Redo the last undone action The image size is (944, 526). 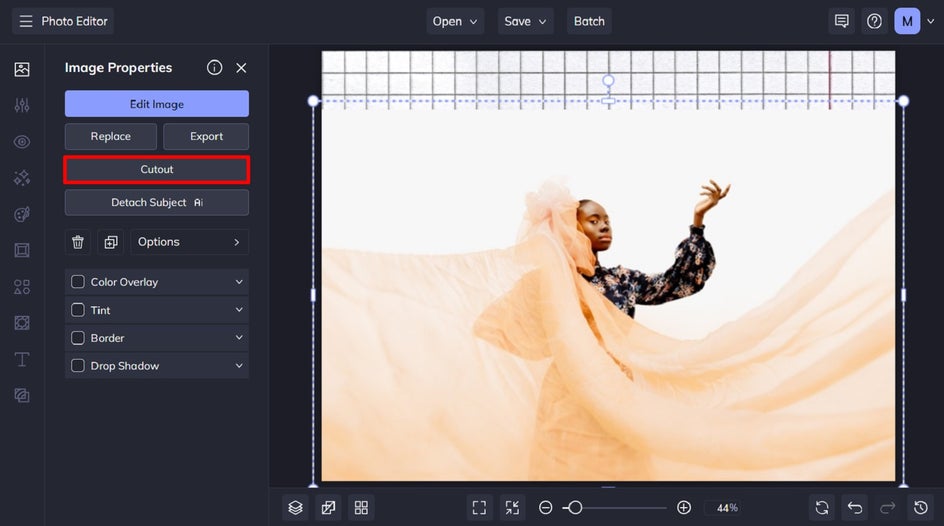point(888,508)
